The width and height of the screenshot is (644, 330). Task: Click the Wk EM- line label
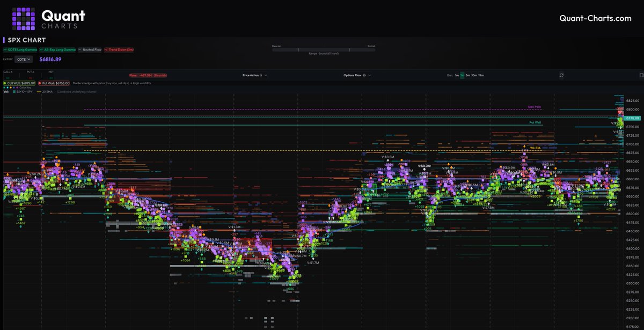coord(535,147)
